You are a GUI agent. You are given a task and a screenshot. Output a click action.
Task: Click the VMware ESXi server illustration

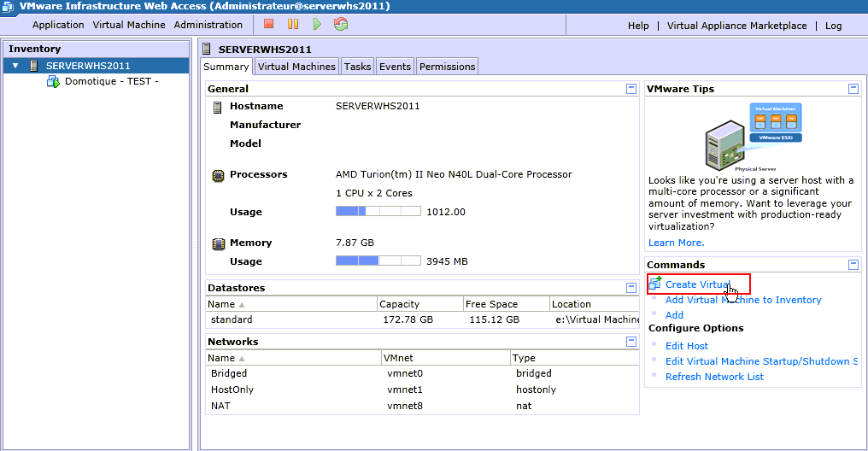point(753,137)
